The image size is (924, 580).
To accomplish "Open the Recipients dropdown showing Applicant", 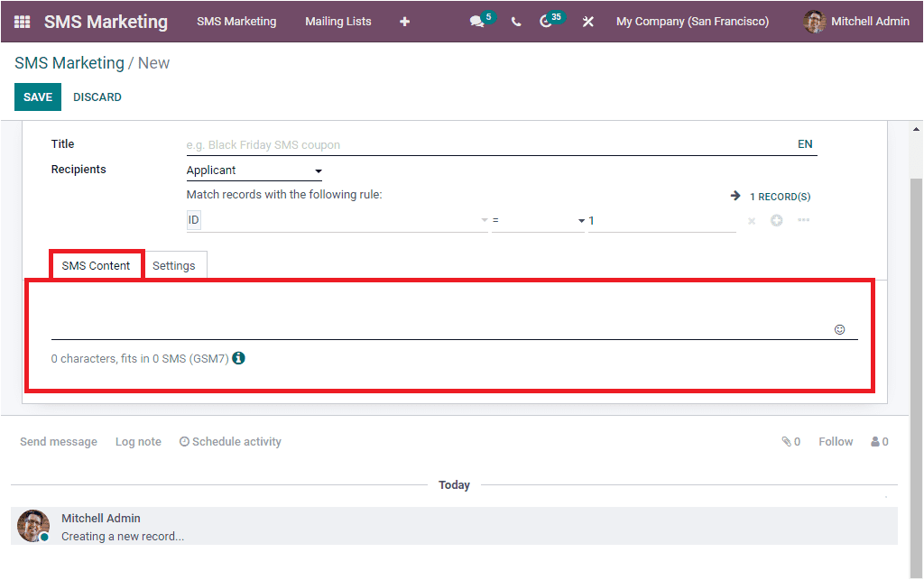I will pyautogui.click(x=254, y=170).
